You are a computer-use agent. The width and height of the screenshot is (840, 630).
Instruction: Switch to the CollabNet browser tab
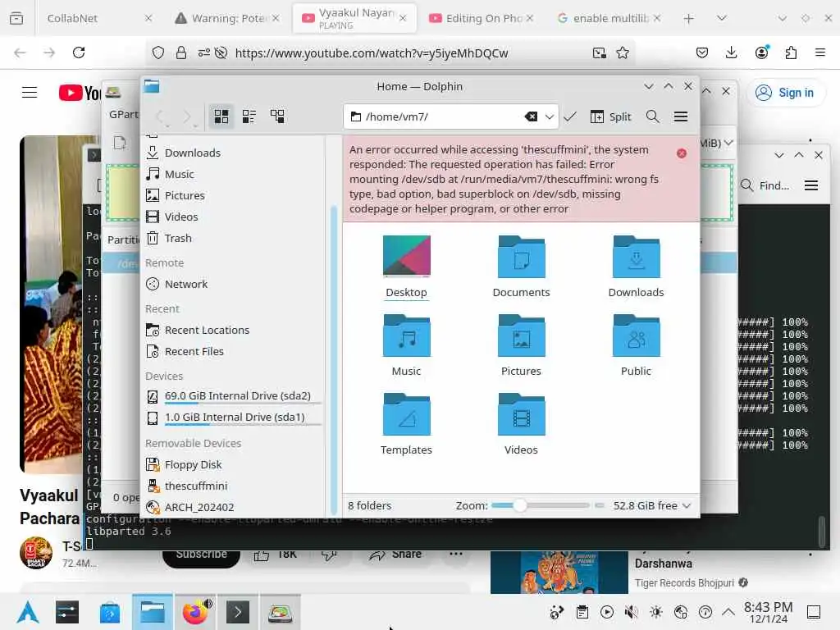[x=99, y=18]
